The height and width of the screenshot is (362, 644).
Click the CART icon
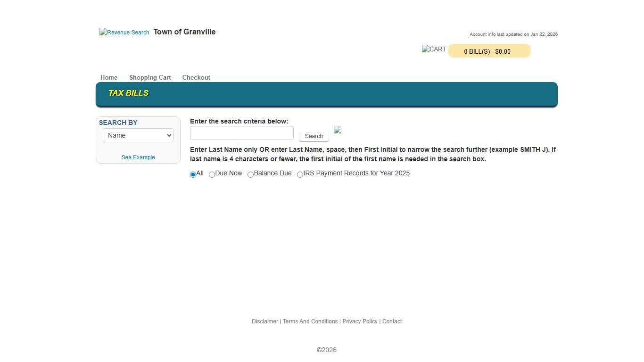pos(433,49)
